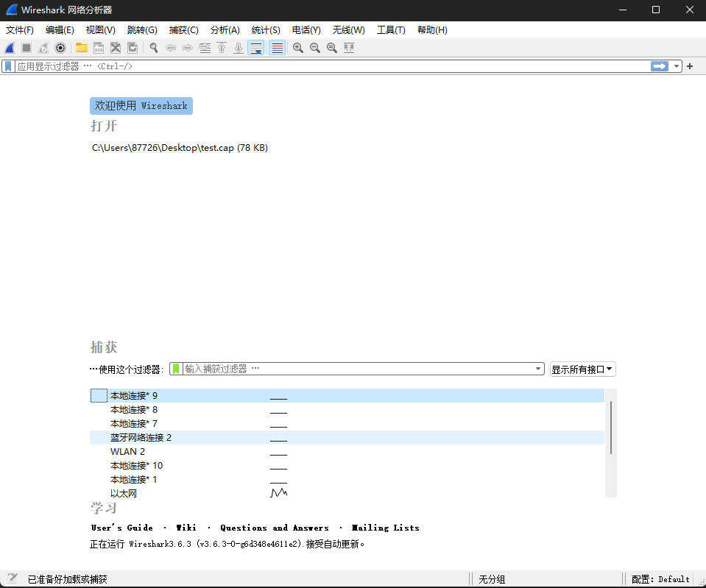The image size is (706, 588).
Task: Click the save capture file icon
Action: tap(99, 48)
